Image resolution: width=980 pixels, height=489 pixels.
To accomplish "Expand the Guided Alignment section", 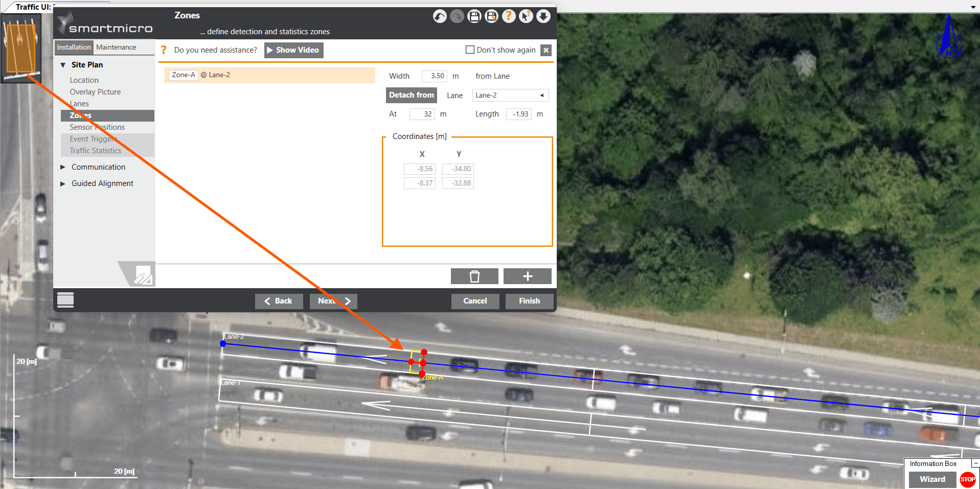I will pos(63,183).
